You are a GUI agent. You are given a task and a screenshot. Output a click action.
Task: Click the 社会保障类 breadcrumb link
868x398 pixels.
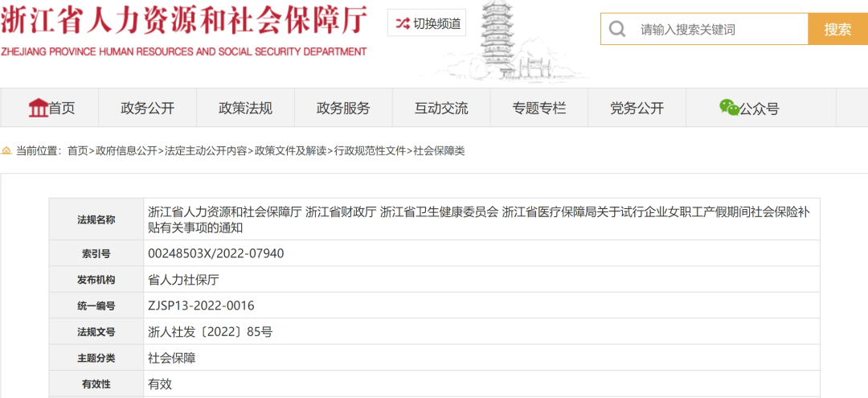[x=439, y=151]
